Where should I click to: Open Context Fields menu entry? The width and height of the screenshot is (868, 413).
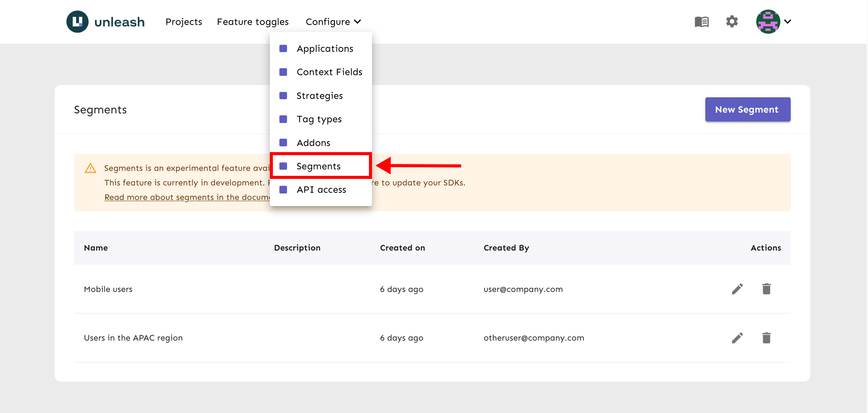pyautogui.click(x=329, y=72)
